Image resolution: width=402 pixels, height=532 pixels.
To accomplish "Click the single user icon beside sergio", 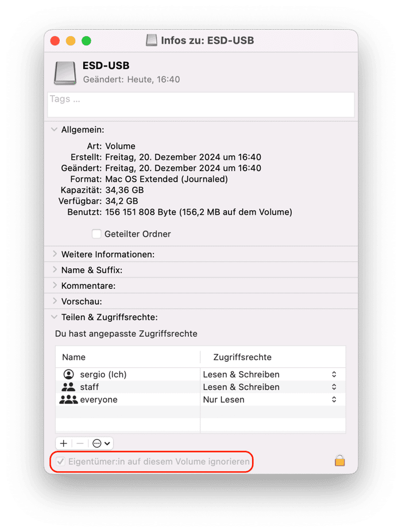I will [x=68, y=374].
